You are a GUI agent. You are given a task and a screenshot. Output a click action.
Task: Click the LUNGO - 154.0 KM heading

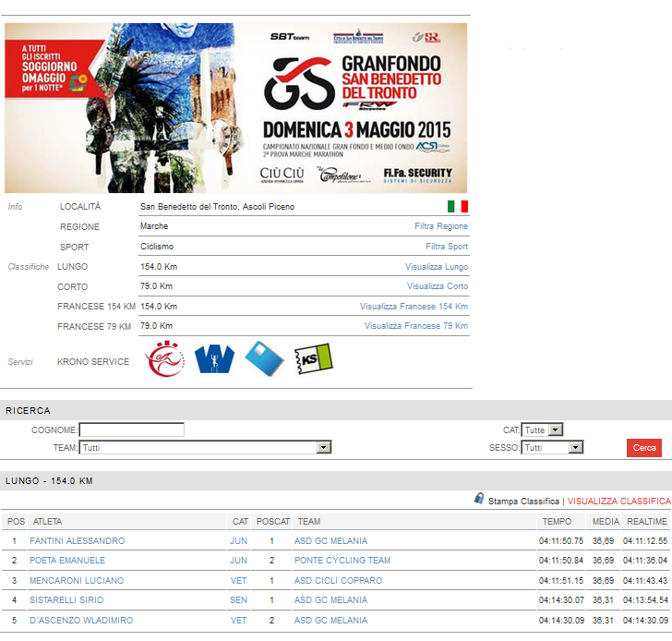(x=49, y=480)
